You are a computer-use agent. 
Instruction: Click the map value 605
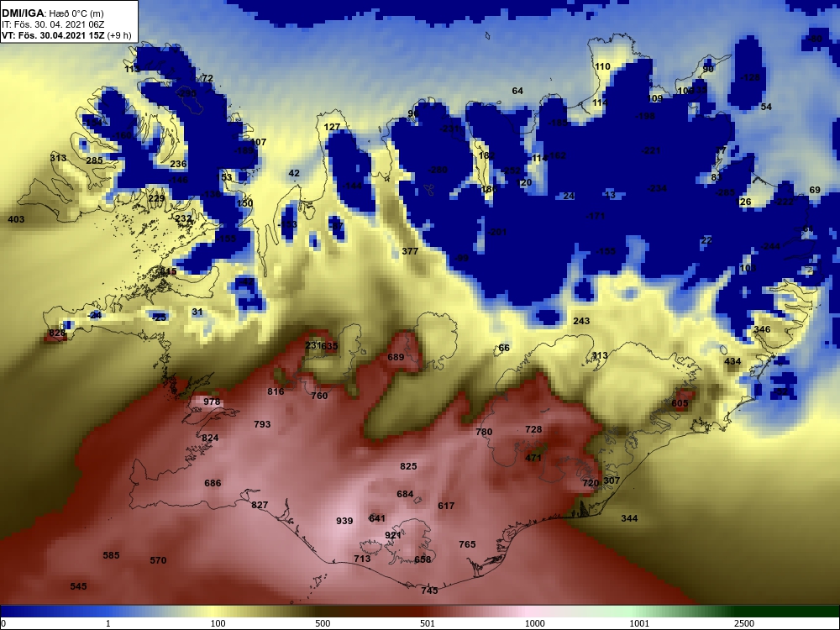(x=680, y=403)
